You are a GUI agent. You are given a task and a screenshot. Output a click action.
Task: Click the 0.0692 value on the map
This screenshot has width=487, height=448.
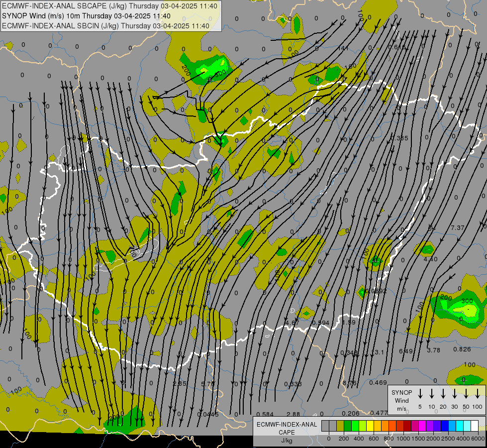click(x=377, y=291)
